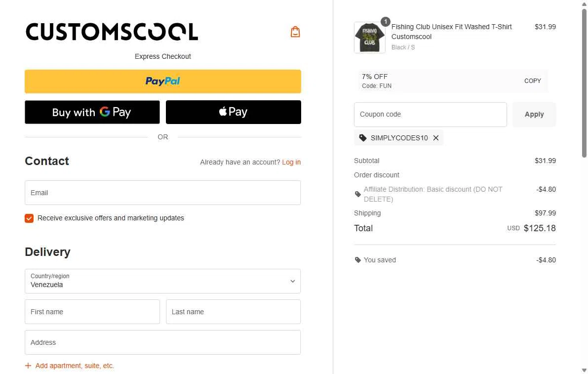Focus the Coupon code field
Screen dimensions: 588x374
tap(430, 115)
